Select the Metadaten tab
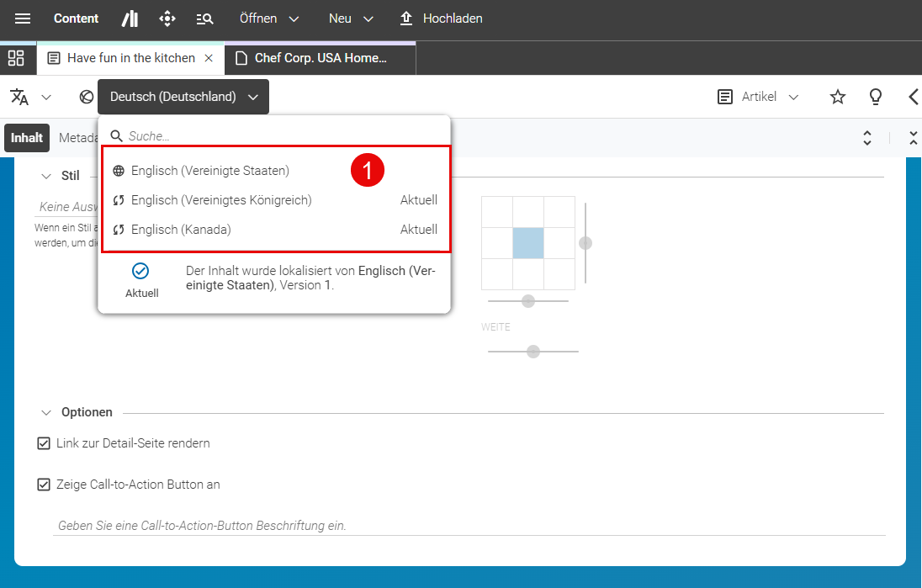Viewport: 922px width, 588px height. coord(77,138)
